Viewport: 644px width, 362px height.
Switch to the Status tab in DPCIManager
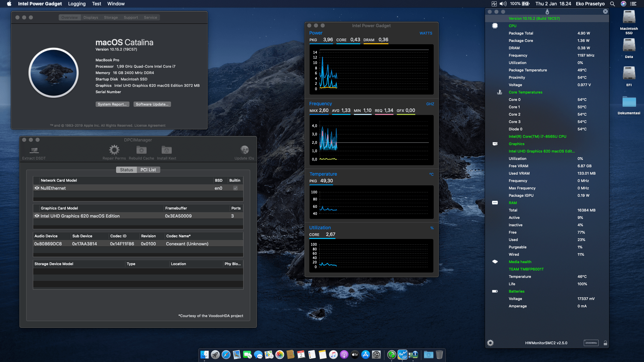(x=126, y=170)
